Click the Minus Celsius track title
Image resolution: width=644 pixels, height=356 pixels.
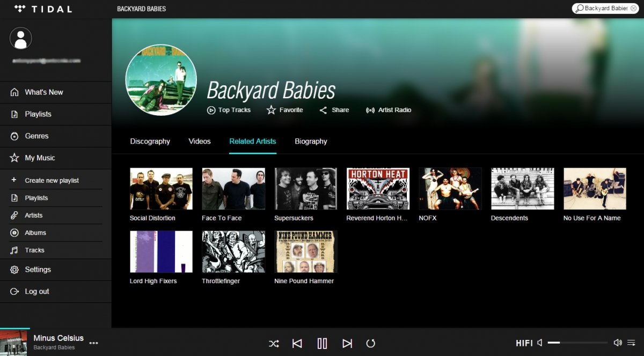[58, 338]
